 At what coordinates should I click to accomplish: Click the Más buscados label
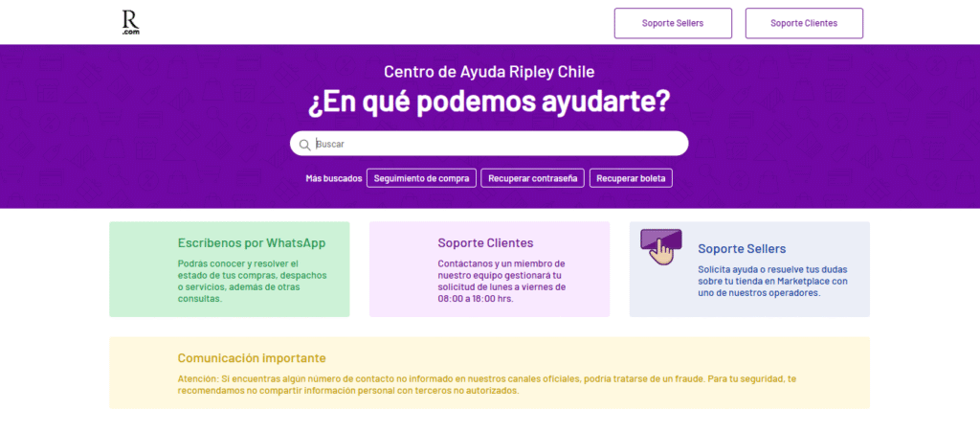tap(334, 178)
